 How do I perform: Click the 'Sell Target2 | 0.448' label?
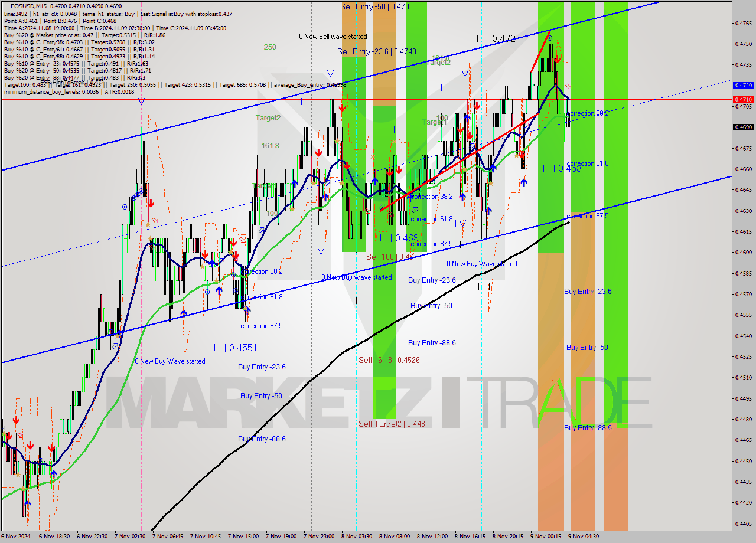pos(392,424)
